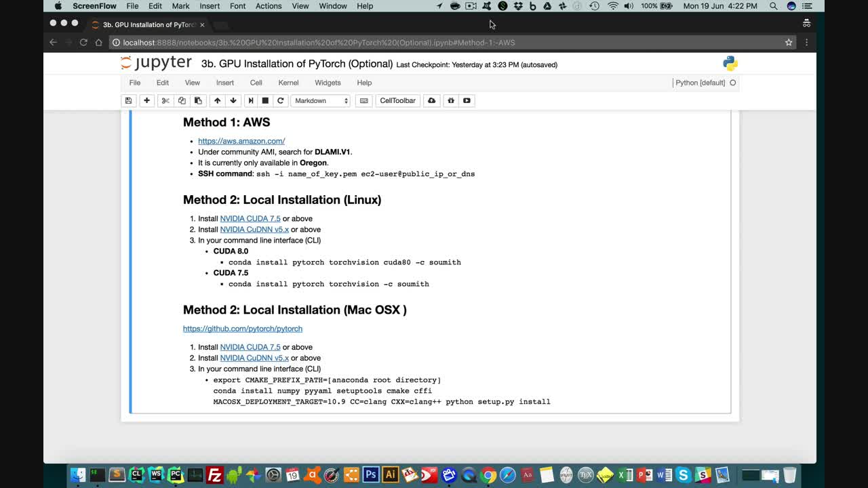The image size is (868, 488).
Task: Open ScreenFlow's Font menu in the menu bar
Action: point(237,6)
